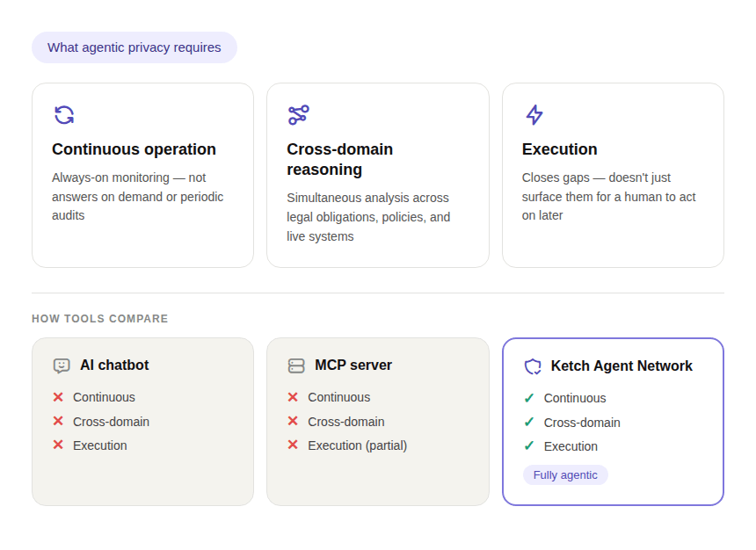The width and height of the screenshot is (756, 550).
Task: Click the AI chatbot speech bubble icon
Action: click(x=62, y=365)
